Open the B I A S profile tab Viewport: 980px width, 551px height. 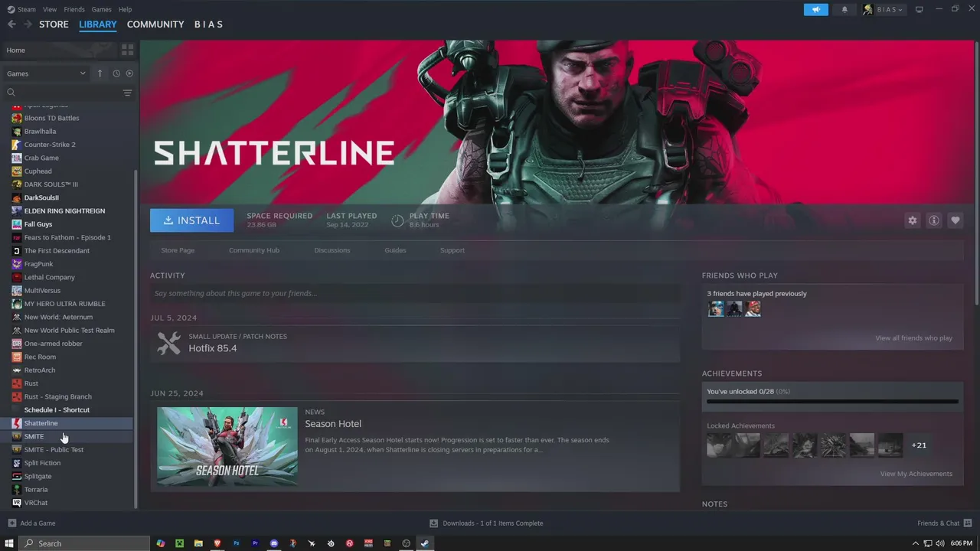[x=208, y=24]
